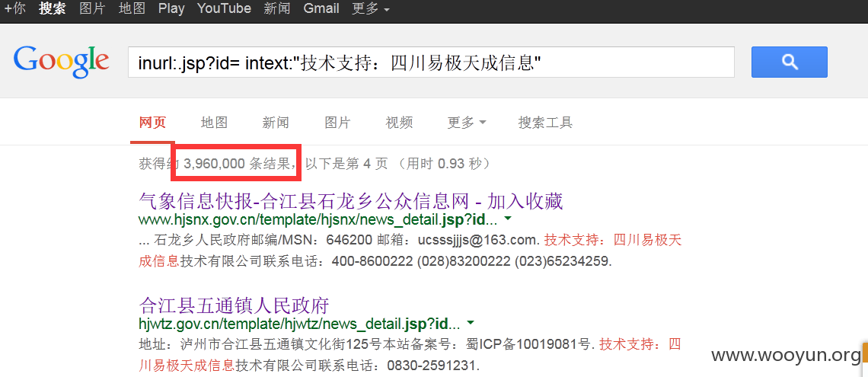Switch to the 新闻 results tab

276,123
